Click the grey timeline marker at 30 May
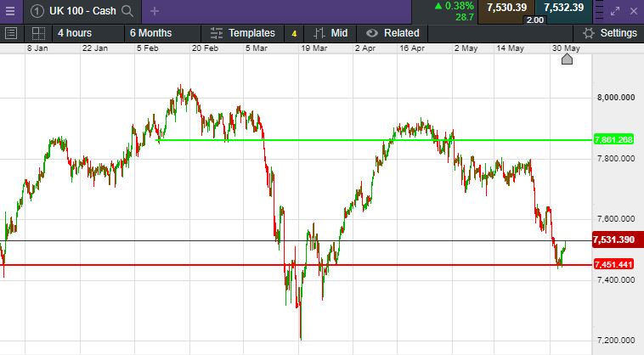 pos(567,59)
